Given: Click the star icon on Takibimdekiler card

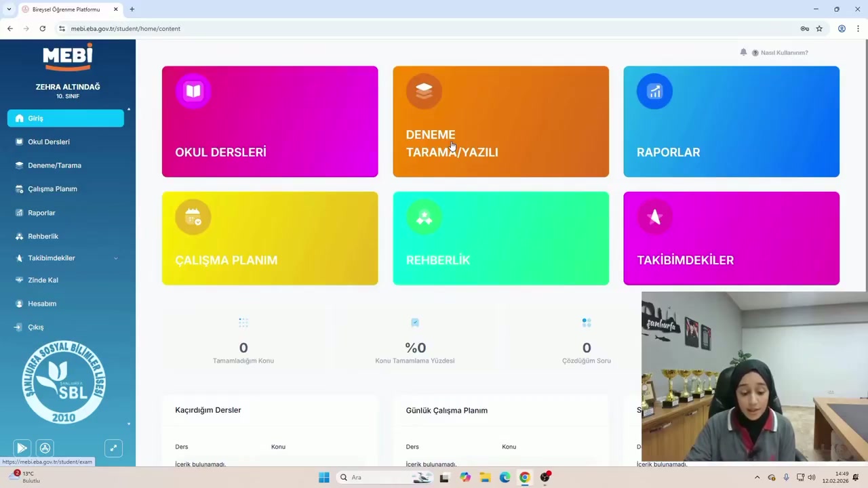Looking at the screenshot, I should pos(654,217).
